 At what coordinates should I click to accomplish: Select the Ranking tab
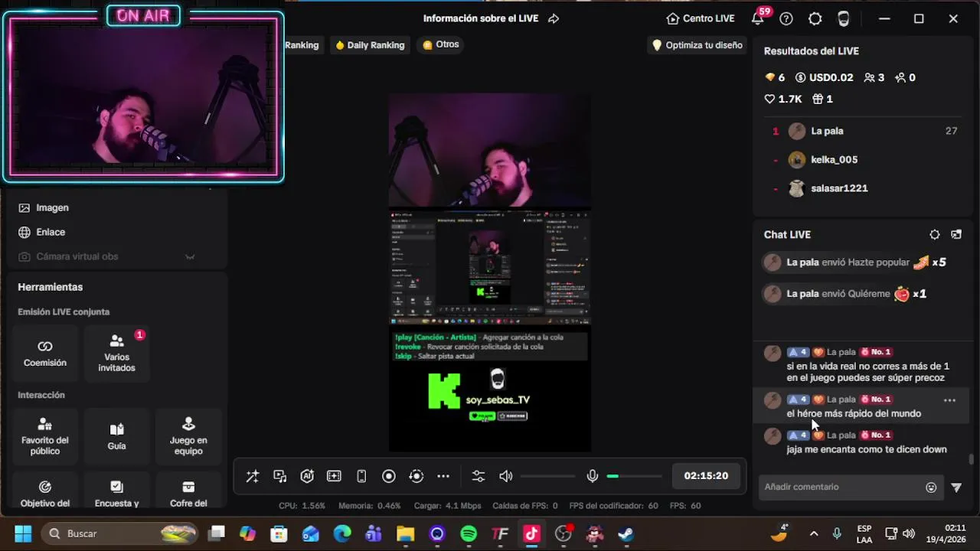(x=302, y=45)
